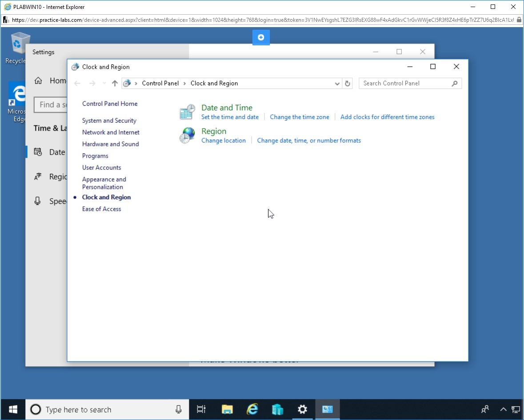Screen dimensions: 524x420
Task: Click the Internet Explorer URL address
Action: pos(263,20)
